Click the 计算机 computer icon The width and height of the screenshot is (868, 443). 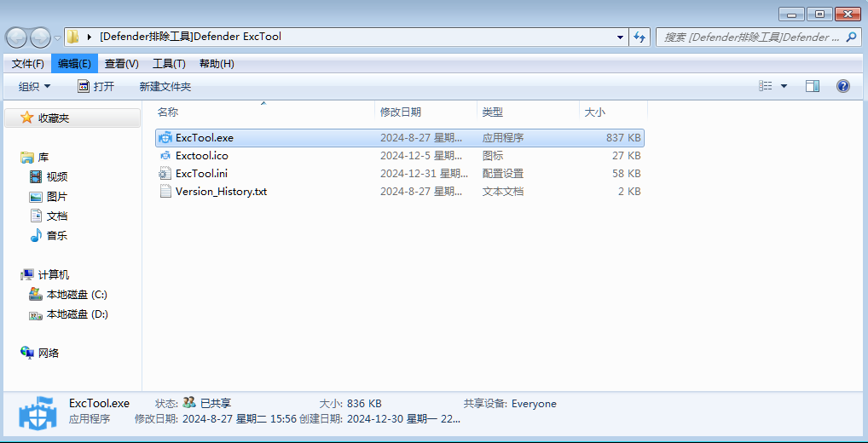click(27, 275)
